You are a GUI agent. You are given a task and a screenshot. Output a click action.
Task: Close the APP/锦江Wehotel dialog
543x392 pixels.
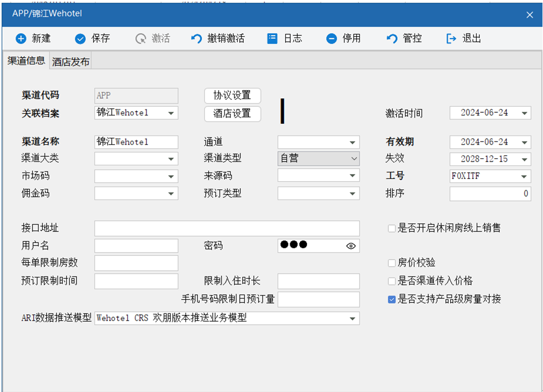[529, 15]
